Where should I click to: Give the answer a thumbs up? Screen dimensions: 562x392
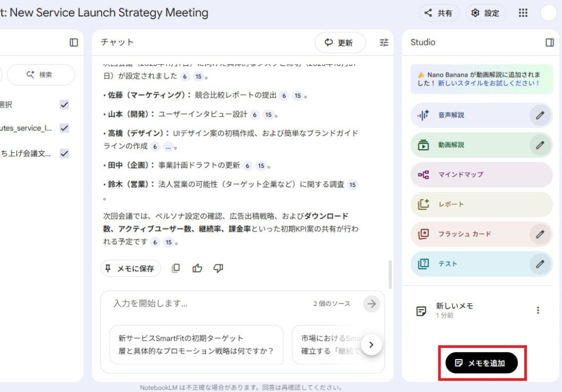(197, 268)
